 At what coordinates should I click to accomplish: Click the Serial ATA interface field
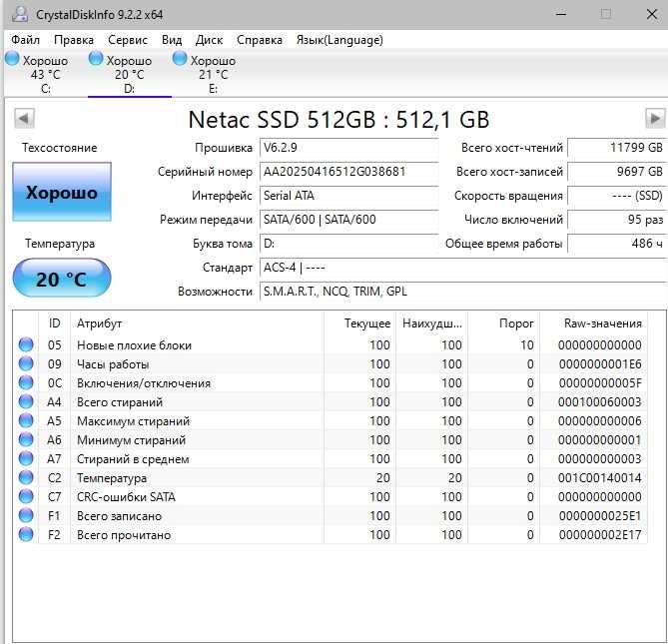pos(348,196)
